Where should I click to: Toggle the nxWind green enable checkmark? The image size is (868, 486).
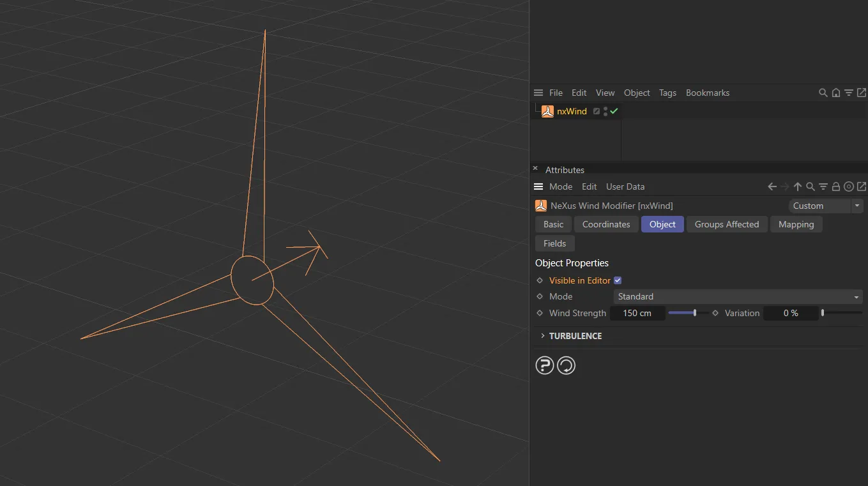point(614,111)
